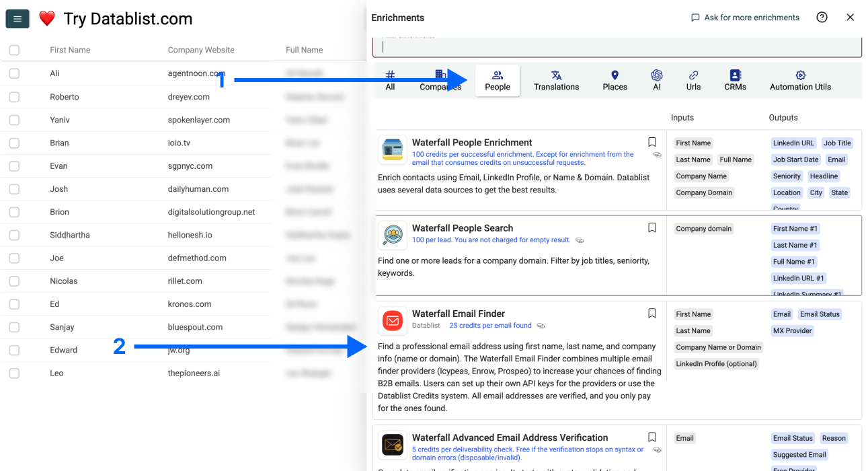Click Ask for more enrichments

coord(745,17)
